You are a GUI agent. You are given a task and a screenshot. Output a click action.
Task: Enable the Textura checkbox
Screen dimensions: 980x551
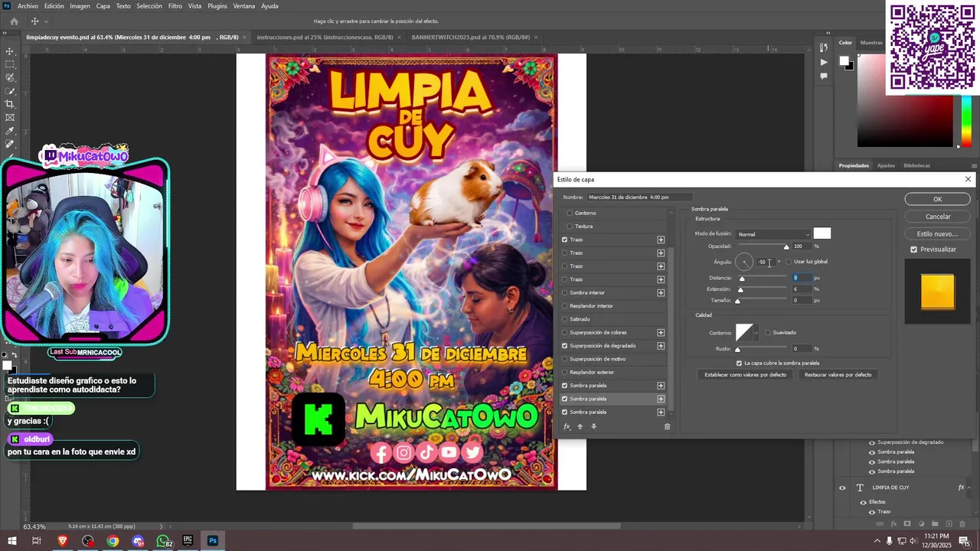570,227
